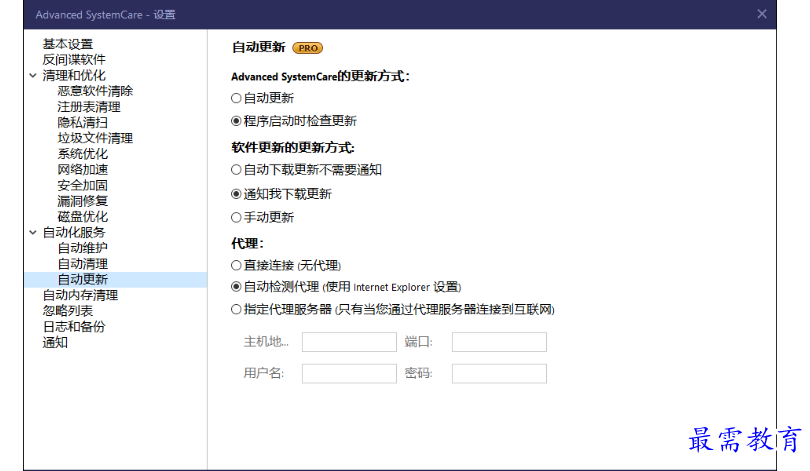Focus the 端口 input field
Screen dimensions: 810x471
499,342
